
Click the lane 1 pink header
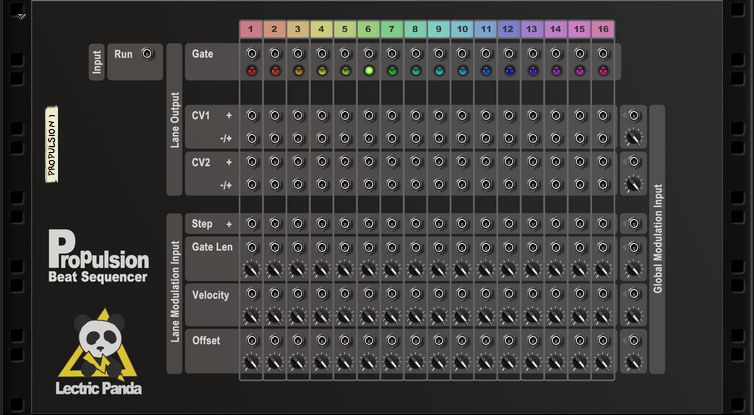pos(251,29)
